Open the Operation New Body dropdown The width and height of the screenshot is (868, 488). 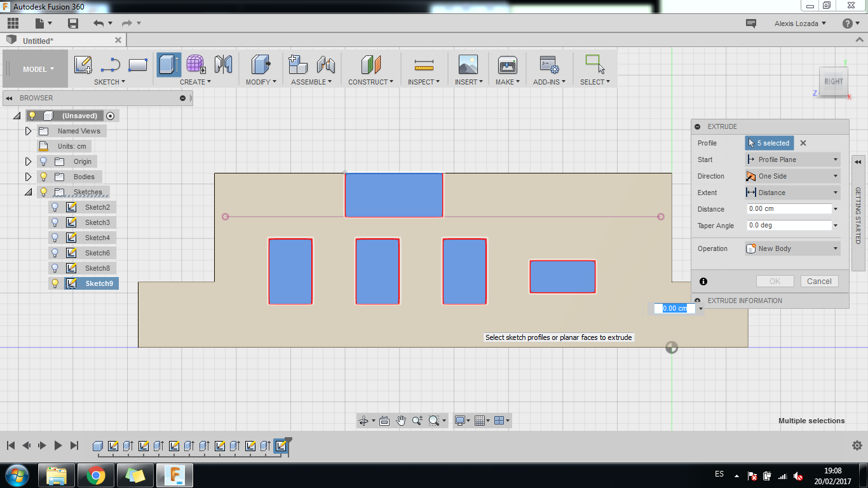(x=792, y=248)
